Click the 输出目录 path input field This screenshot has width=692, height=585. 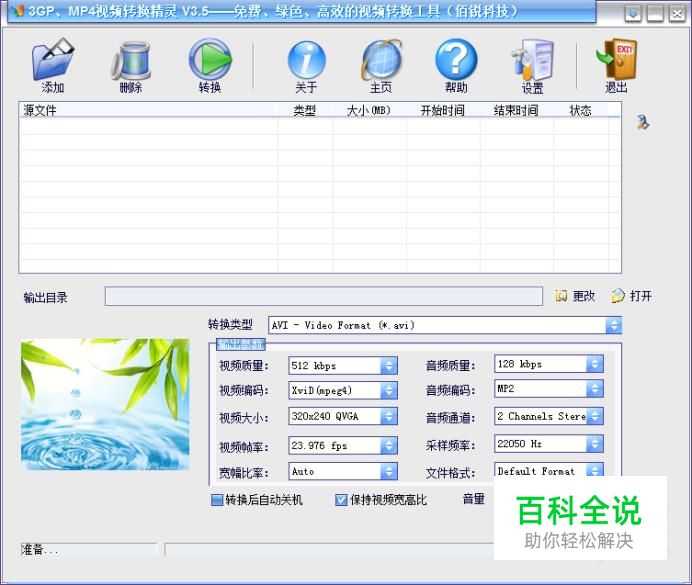point(323,296)
